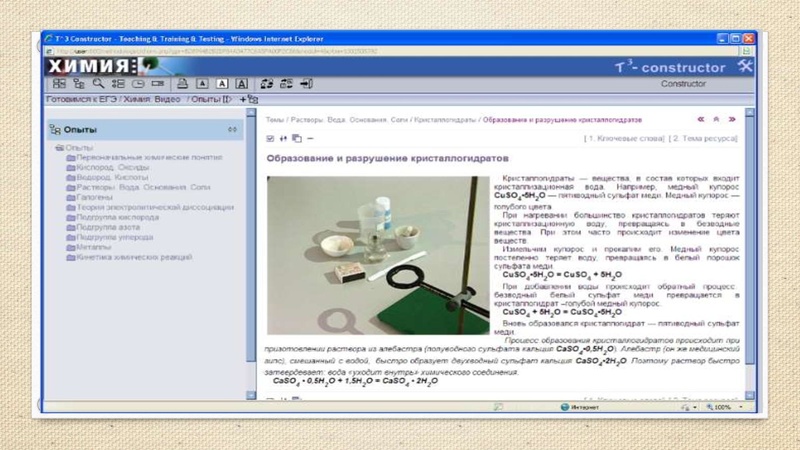Click the magnifier search icon in toolbar
The width and height of the screenshot is (800, 450).
click(x=98, y=84)
